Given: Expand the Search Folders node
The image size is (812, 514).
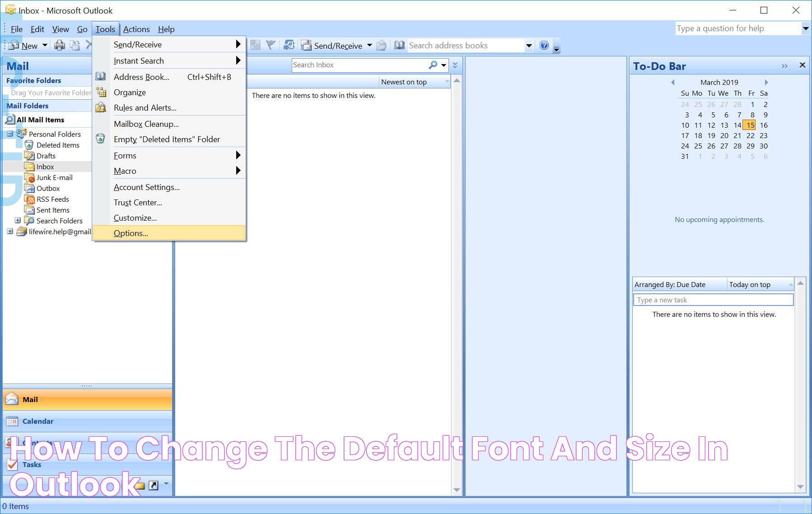Looking at the screenshot, I should 18,221.
